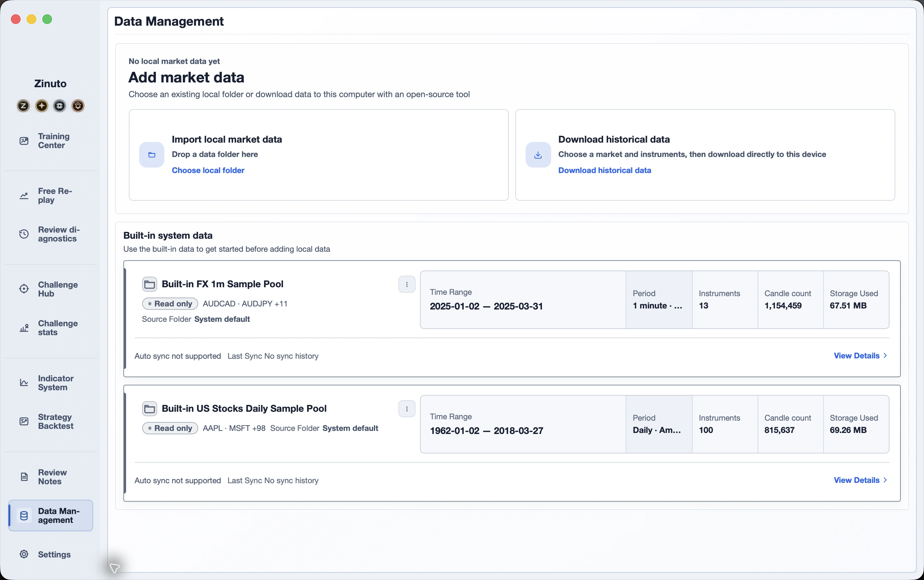Screen dimensions: 924x580
Task: Click the "Data Management" page title
Action: pyautogui.click(x=169, y=22)
